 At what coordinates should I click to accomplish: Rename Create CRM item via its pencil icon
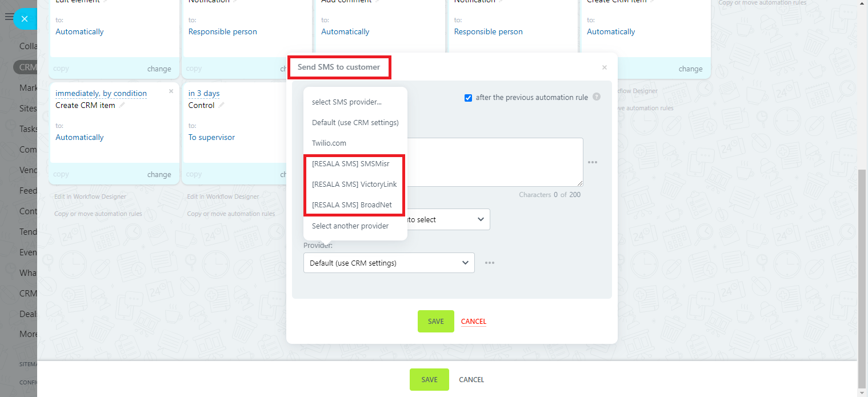[122, 106]
